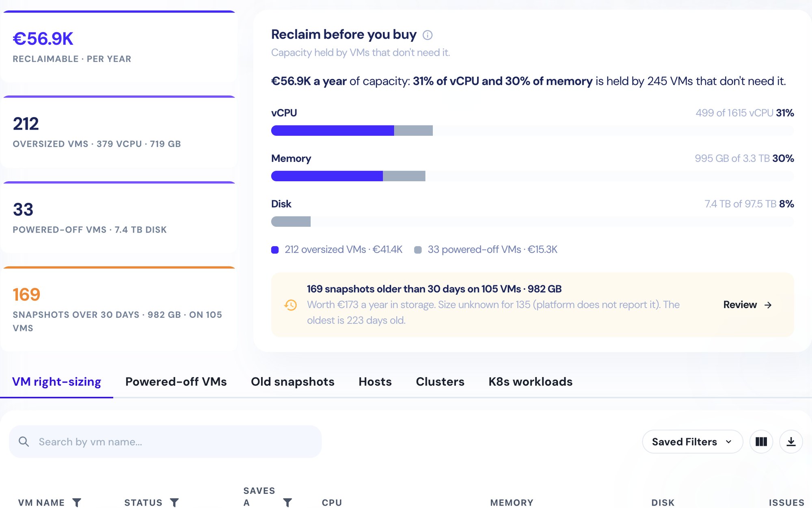Screen dimensions: 812x508
Task: Select the 212 oversized VMs card
Action: click(x=119, y=132)
